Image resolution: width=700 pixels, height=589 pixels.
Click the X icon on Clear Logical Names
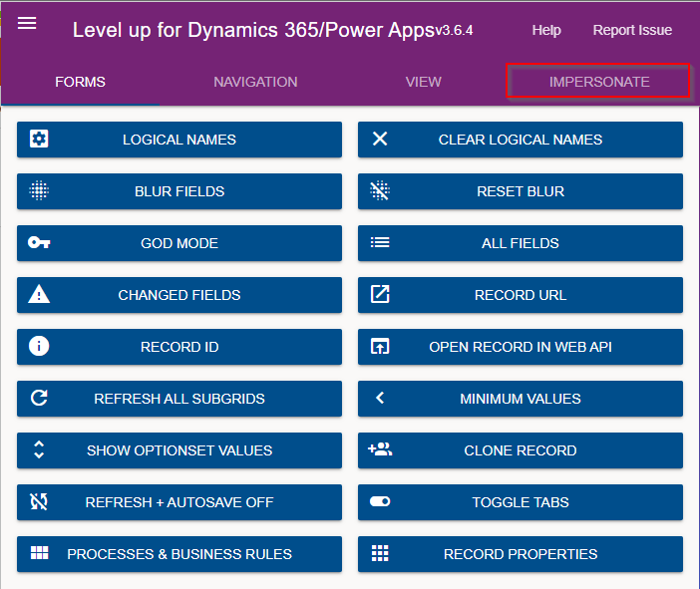point(380,140)
